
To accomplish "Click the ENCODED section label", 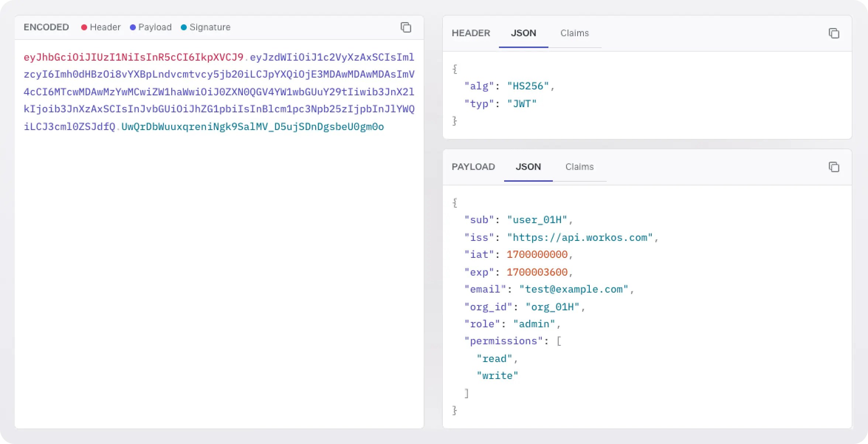I will coord(46,27).
